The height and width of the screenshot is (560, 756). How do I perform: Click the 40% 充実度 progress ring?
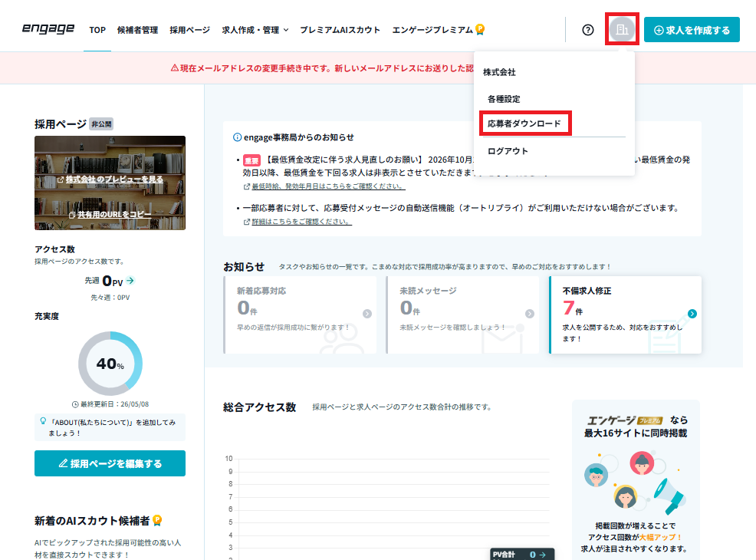pyautogui.click(x=110, y=363)
